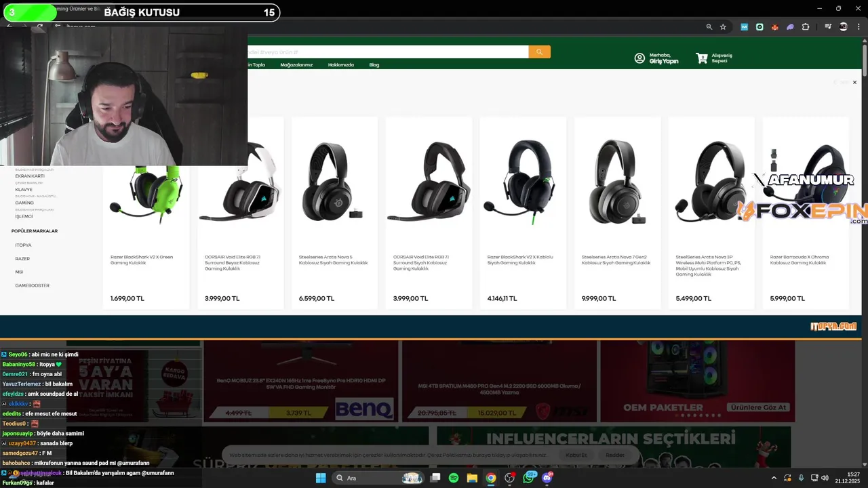
Task: Open Discord from the taskbar
Action: (x=547, y=478)
